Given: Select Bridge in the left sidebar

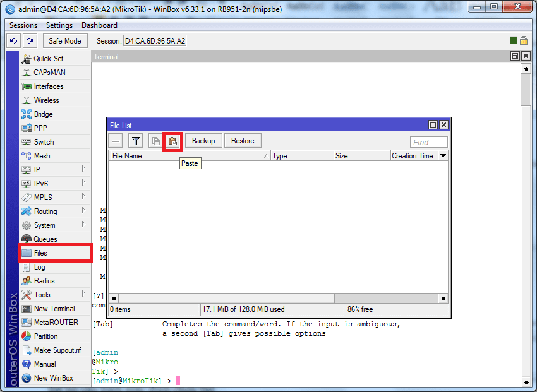Looking at the screenshot, I should [43, 114].
